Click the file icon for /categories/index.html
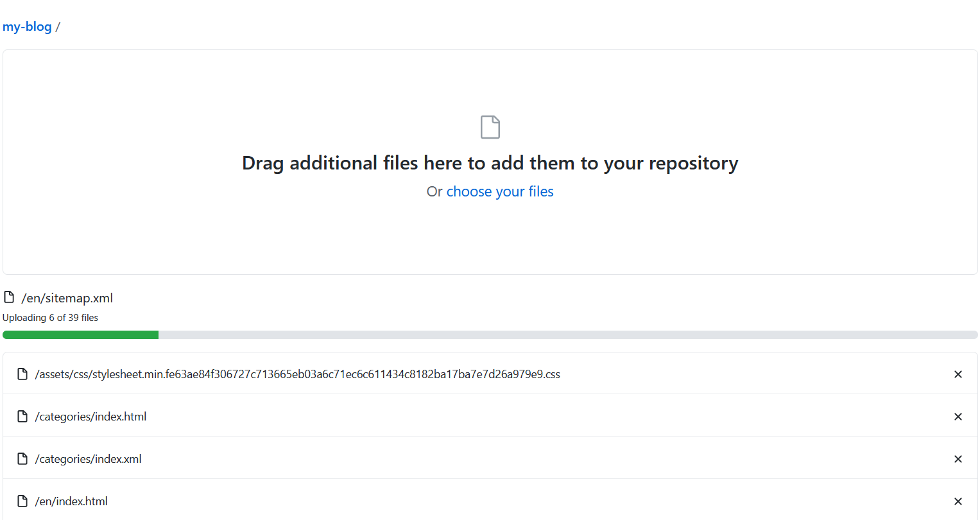980x520 pixels. tap(22, 417)
